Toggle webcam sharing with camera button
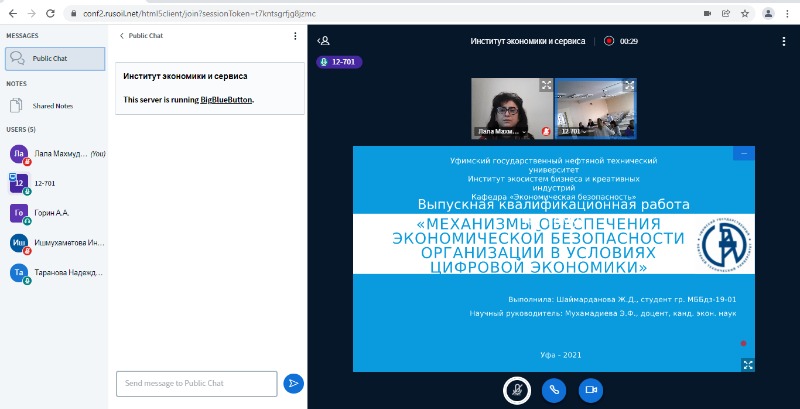This screenshot has width=800, height=409. coord(590,390)
